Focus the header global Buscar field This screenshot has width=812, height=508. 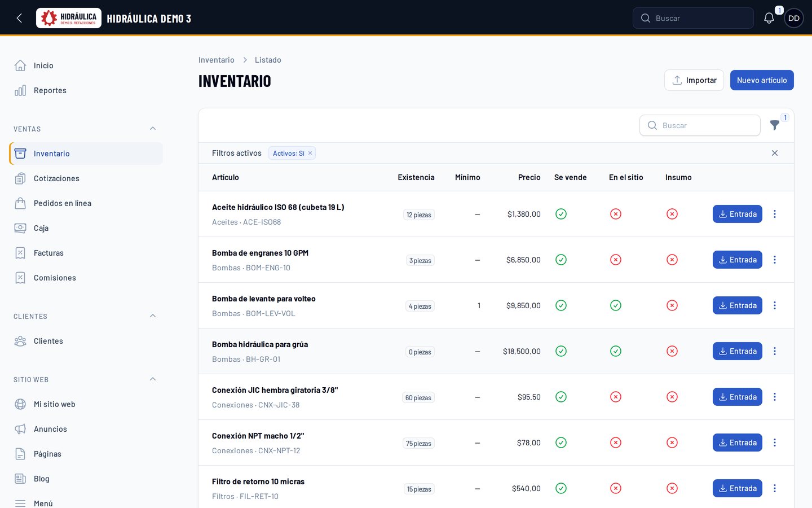pyautogui.click(x=693, y=18)
